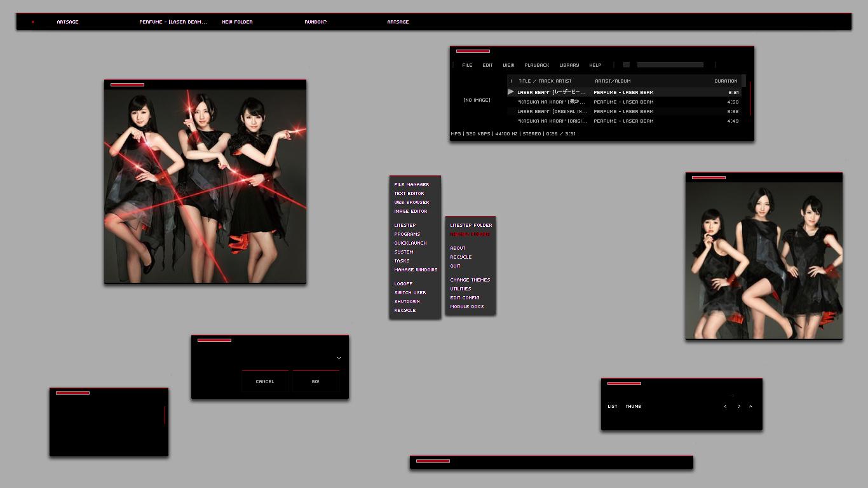This screenshot has width=868, height=488.
Task: Expand the Quicklaunch submenu
Action: [410, 243]
